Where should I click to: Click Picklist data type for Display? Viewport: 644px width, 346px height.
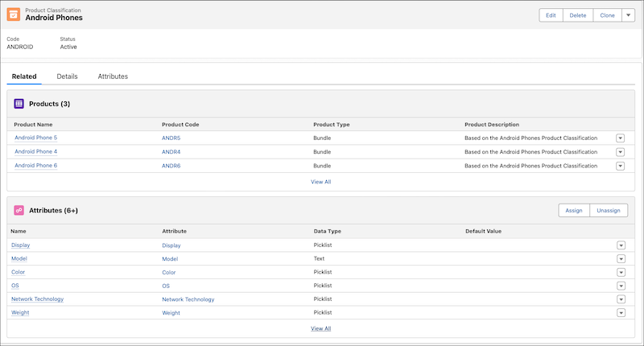tap(323, 245)
